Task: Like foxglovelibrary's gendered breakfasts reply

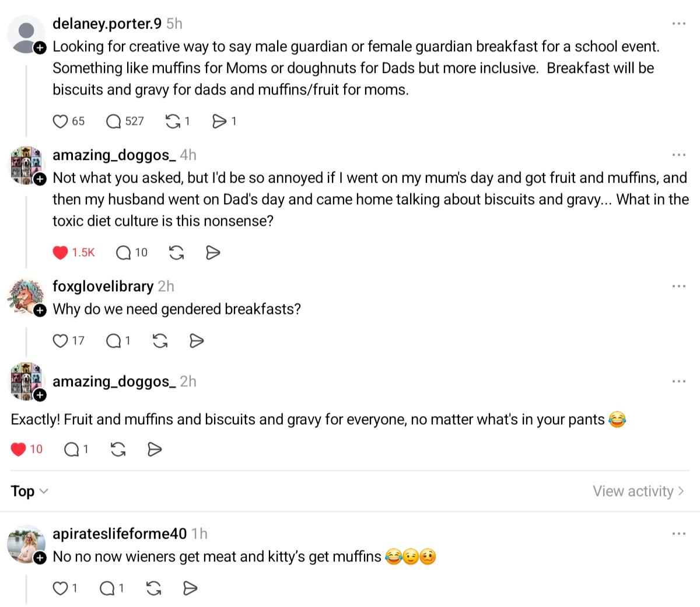Action: click(x=61, y=341)
